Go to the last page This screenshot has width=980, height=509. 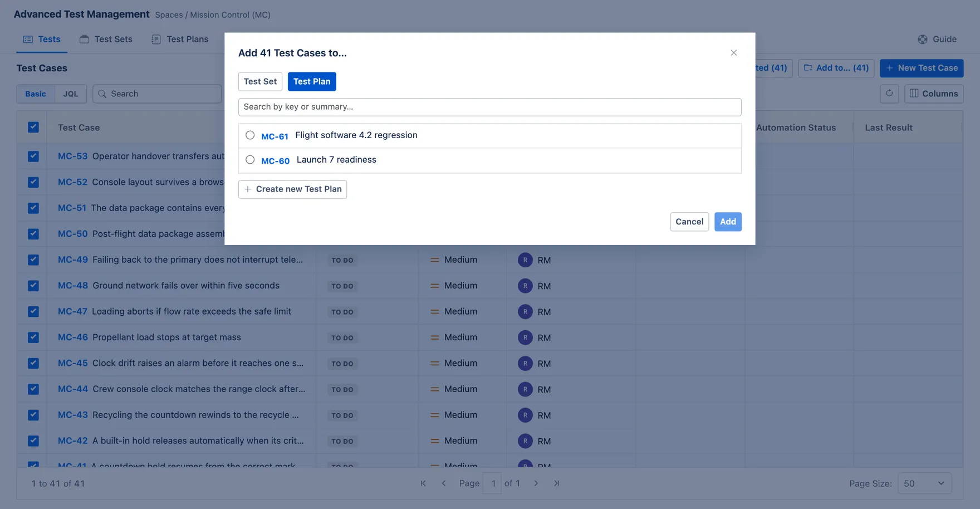tap(557, 483)
